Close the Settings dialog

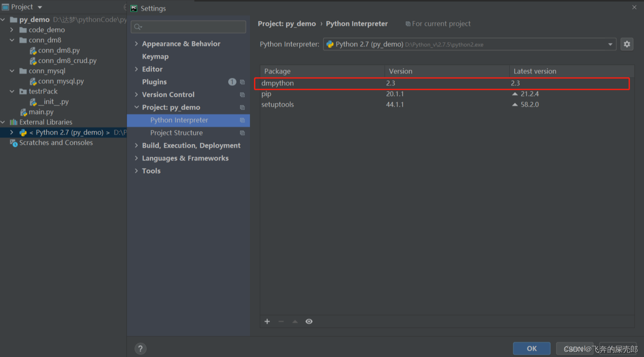coord(634,7)
